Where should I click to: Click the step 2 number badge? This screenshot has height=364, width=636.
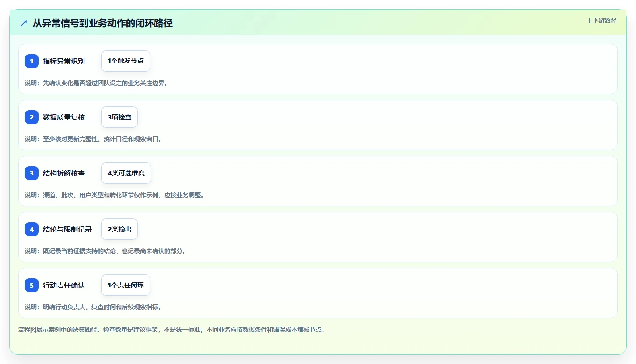pos(32,117)
